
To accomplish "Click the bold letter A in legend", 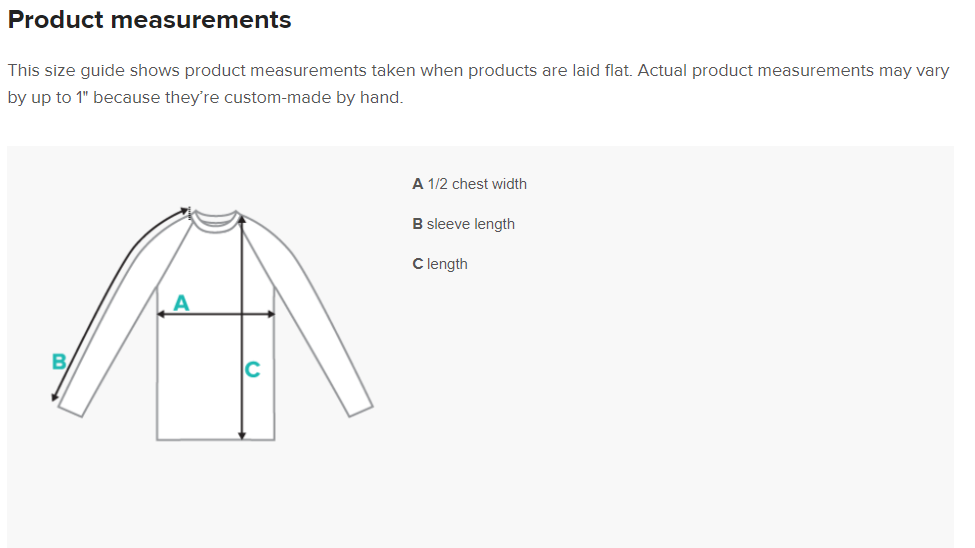I will coord(417,184).
